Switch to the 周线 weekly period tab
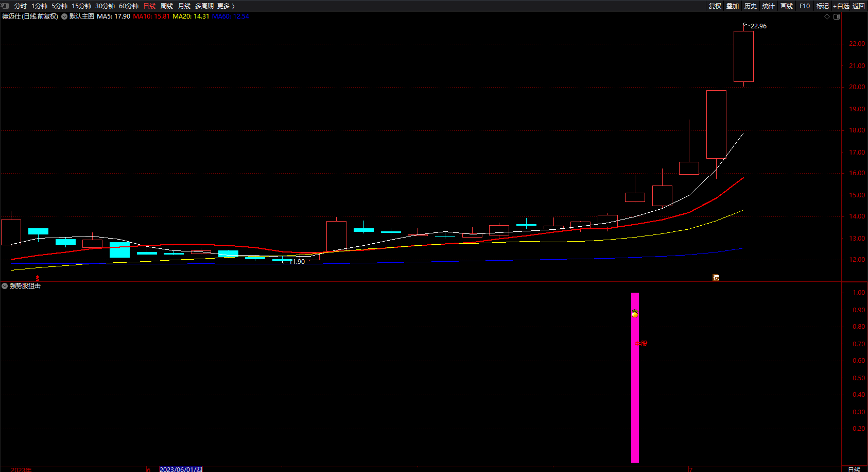Image resolution: width=868 pixels, height=472 pixels. 167,6
